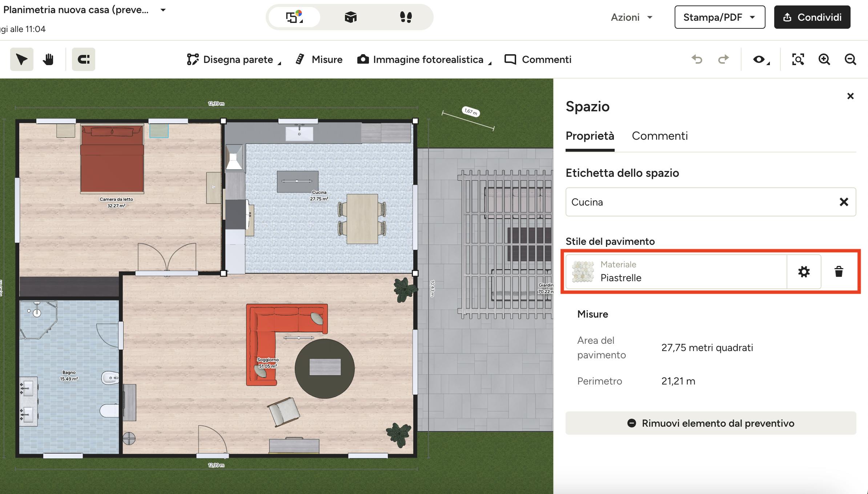The height and width of the screenshot is (494, 868).
Task: Click the 1,67 m measurement label
Action: click(x=471, y=111)
